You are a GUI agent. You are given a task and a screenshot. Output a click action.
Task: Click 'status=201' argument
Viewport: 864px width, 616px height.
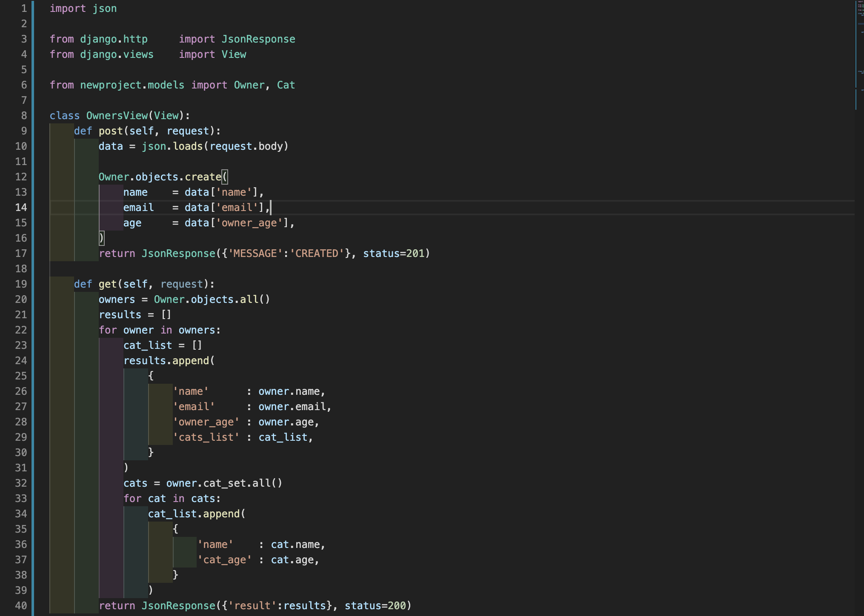(393, 254)
